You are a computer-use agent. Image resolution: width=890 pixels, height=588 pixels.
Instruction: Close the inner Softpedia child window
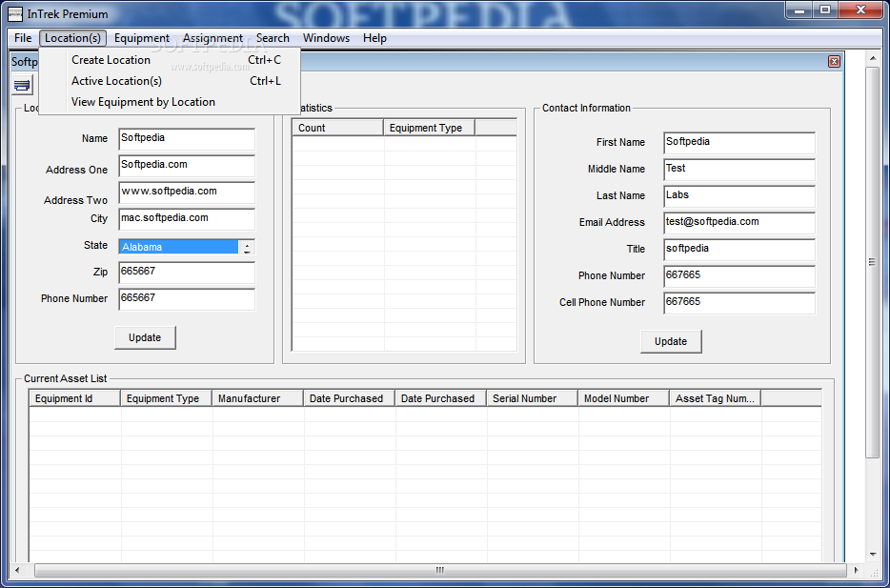click(834, 61)
